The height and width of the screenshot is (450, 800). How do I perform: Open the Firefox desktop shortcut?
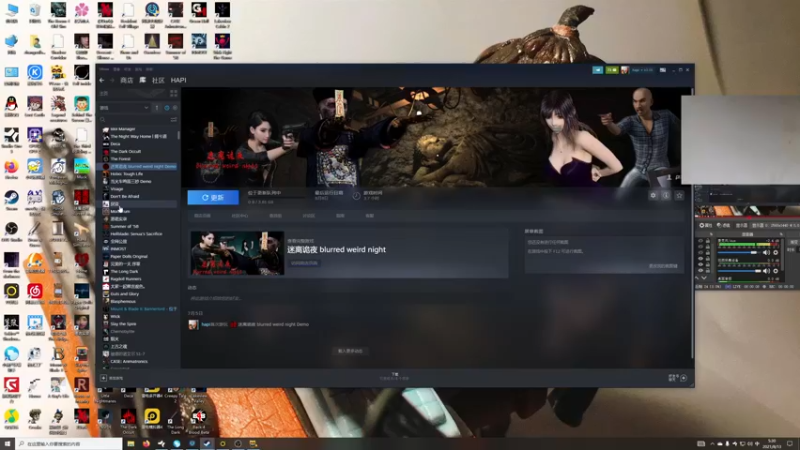click(11, 169)
